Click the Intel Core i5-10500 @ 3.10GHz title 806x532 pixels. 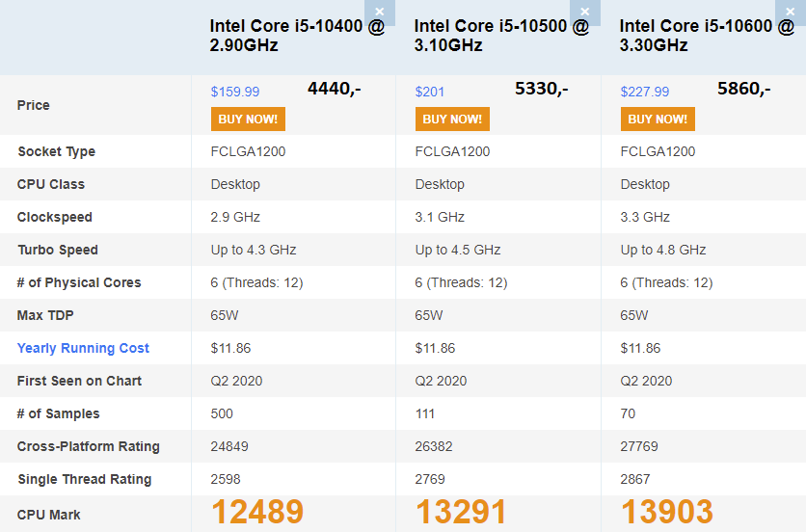pyautogui.click(x=501, y=36)
